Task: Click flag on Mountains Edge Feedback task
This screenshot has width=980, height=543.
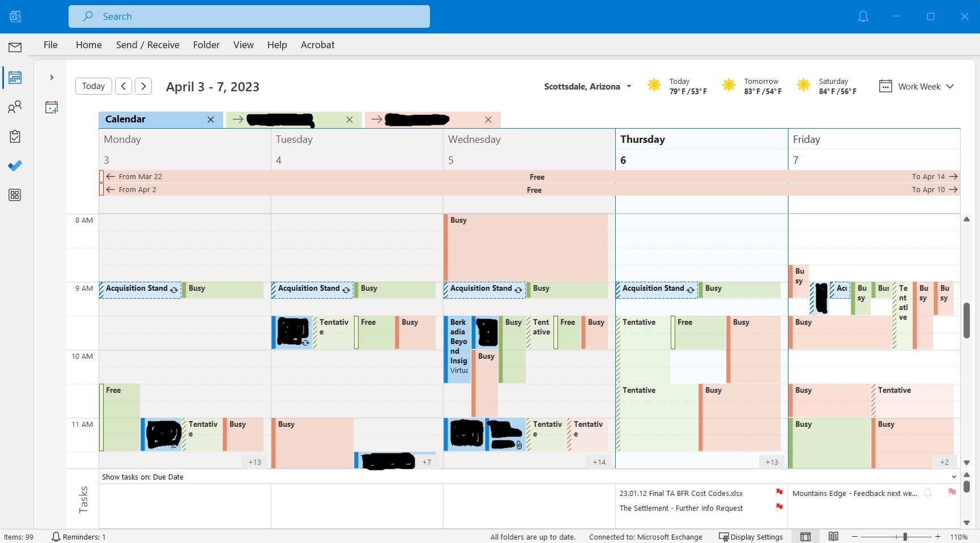Action: pos(952,493)
